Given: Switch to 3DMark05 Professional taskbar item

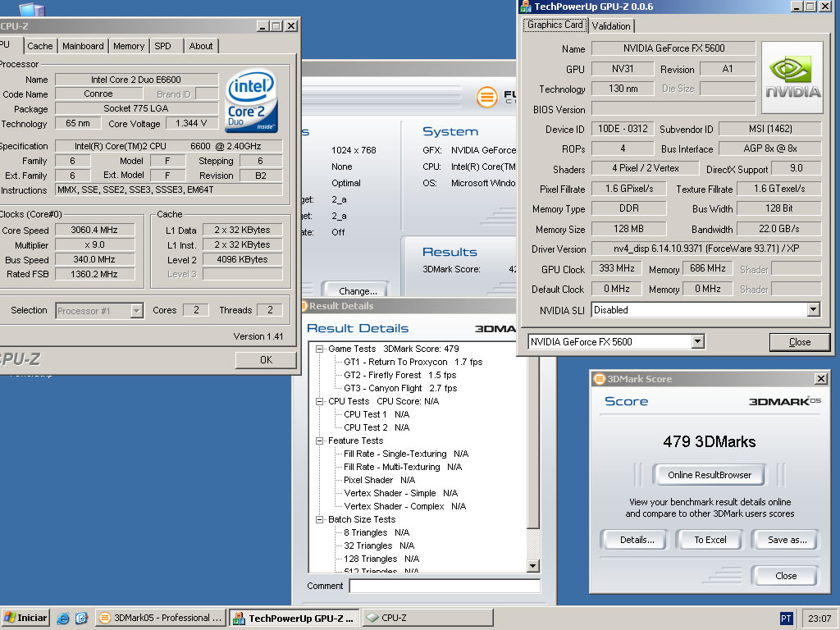Looking at the screenshot, I should [x=161, y=618].
